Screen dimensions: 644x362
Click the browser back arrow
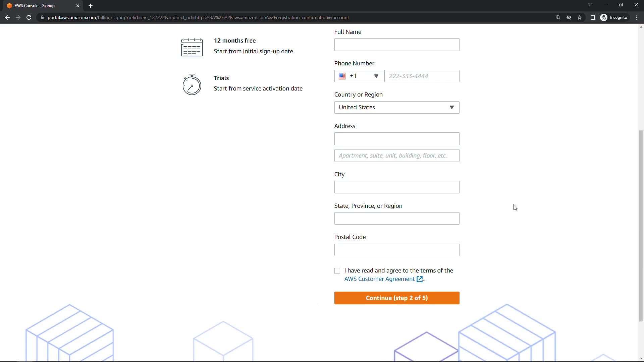(x=7, y=17)
